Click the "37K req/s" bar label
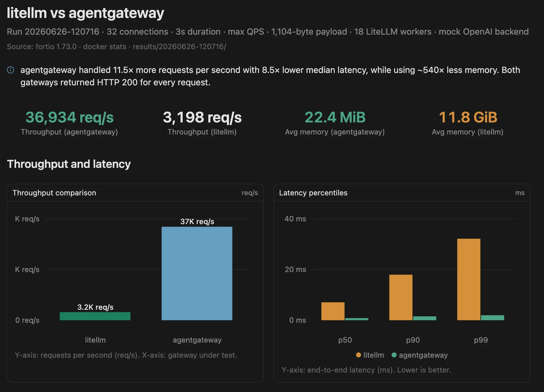544x392 pixels. [197, 222]
